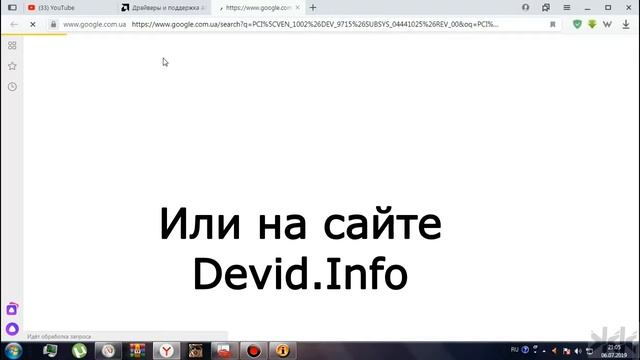
Task: Open the red record button app on taskbar
Action: click(x=253, y=351)
